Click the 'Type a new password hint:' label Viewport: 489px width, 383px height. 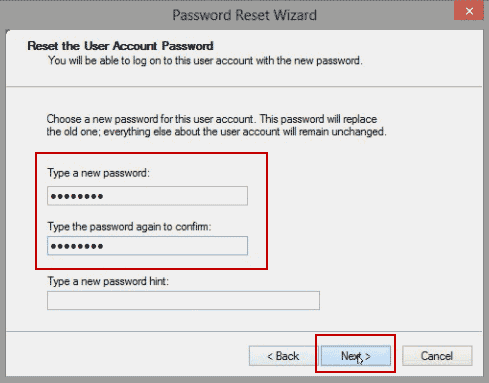click(108, 281)
